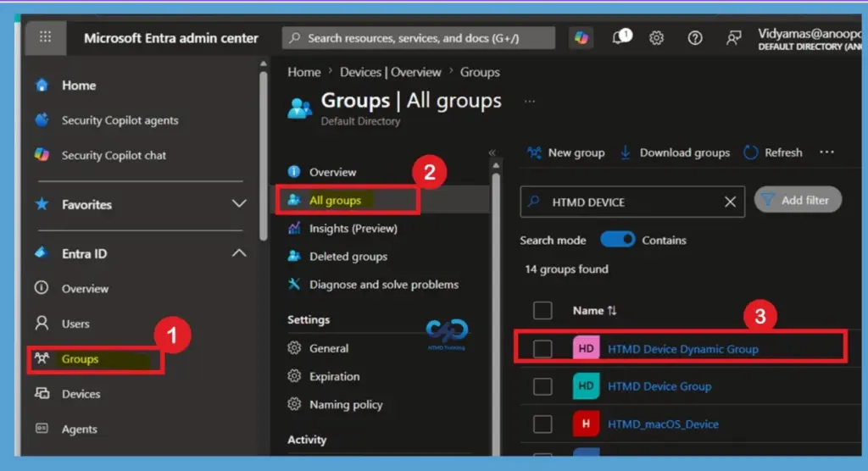Click the New group button
This screenshot has height=471, width=868.
pyautogui.click(x=565, y=152)
